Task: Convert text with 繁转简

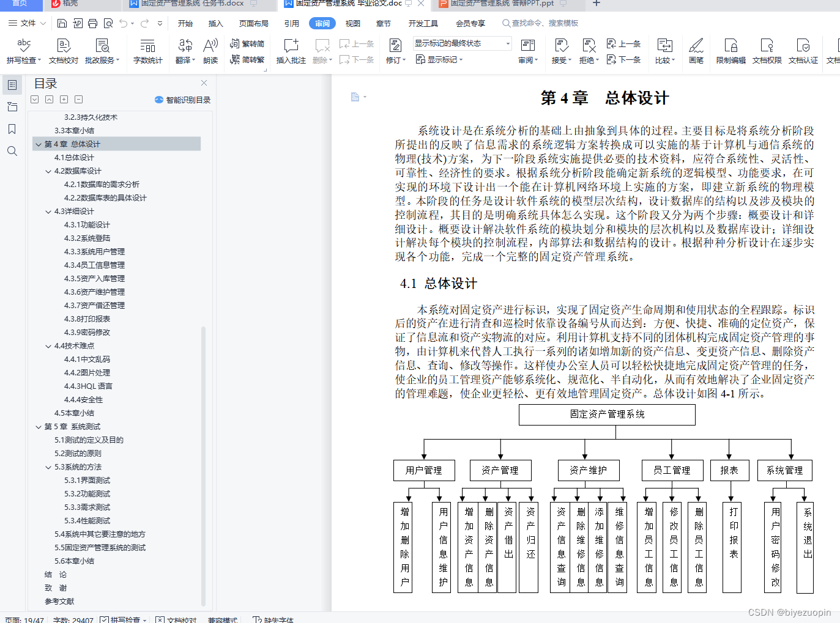Action: click(x=247, y=44)
